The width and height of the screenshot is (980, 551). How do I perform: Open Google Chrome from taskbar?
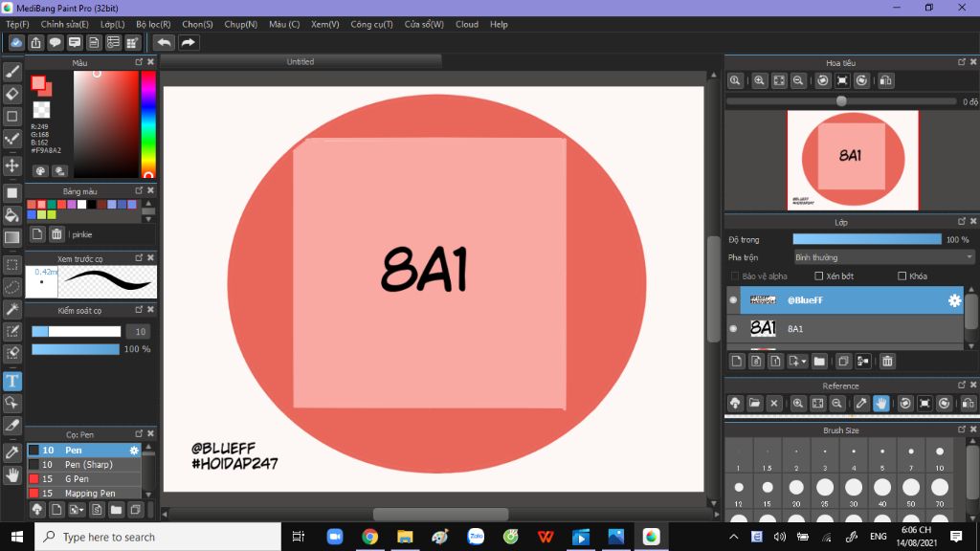(370, 537)
